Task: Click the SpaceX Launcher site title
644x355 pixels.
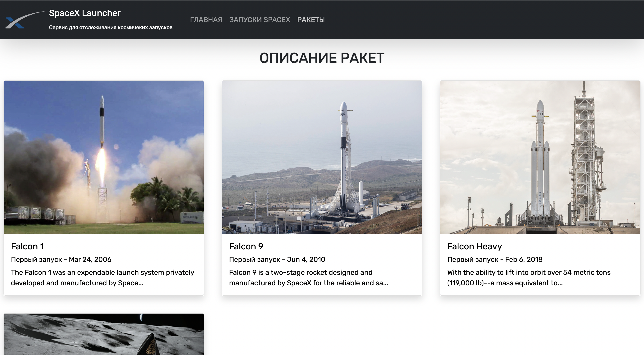Action: tap(85, 13)
